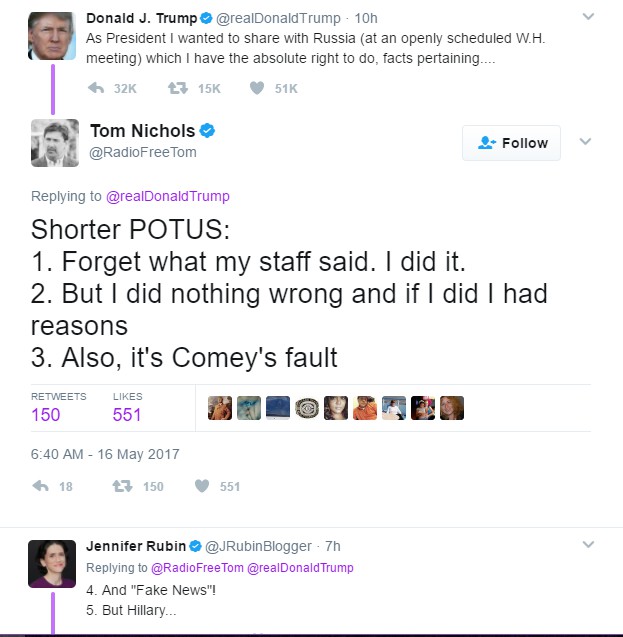Expand options chevron on Trump's tweet
This screenshot has width=623, height=637.
point(588,17)
